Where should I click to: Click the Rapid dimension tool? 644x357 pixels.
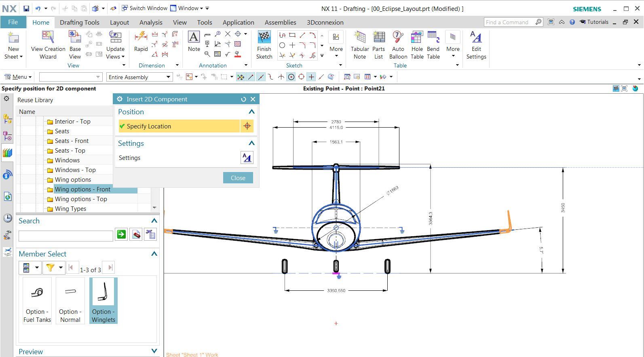tap(141, 42)
